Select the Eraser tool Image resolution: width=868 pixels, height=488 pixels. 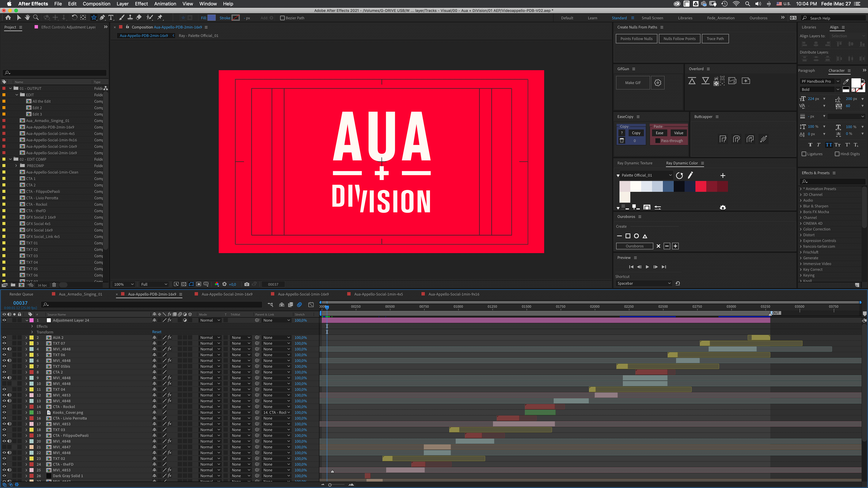[x=139, y=18]
